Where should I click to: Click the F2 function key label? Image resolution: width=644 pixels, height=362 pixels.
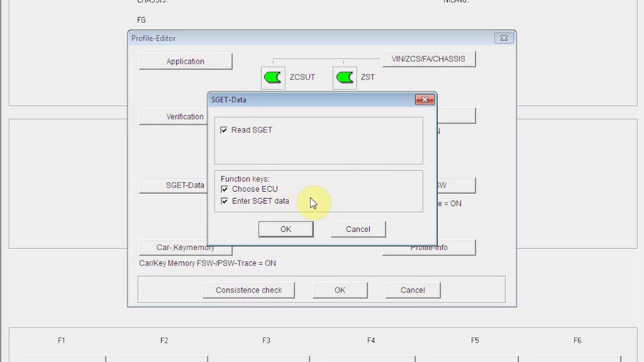pos(164,340)
